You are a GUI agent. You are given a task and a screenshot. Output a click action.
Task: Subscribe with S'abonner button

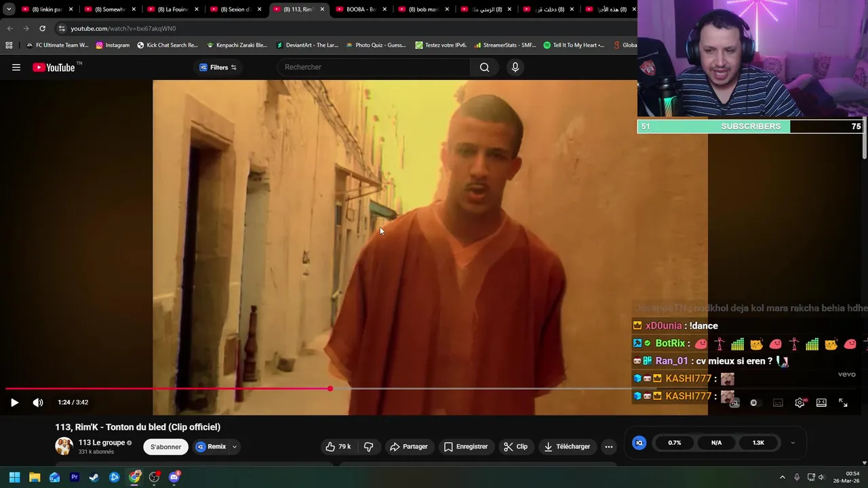pos(165,447)
